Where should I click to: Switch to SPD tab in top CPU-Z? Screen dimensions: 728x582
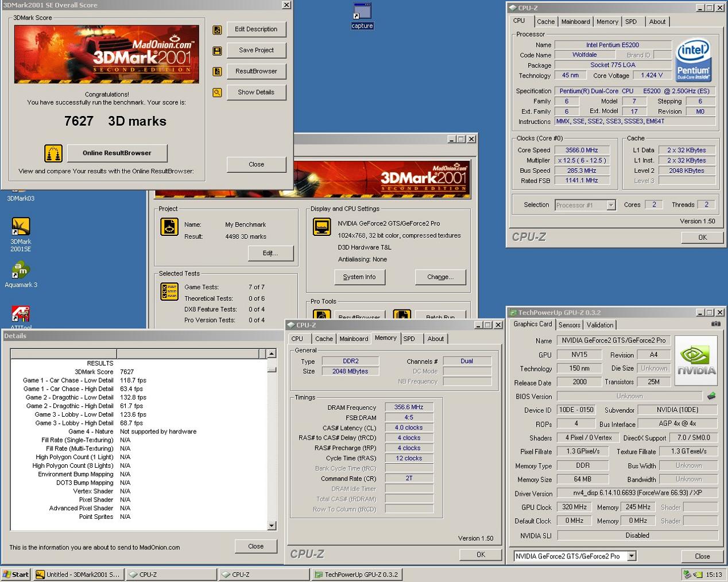(x=631, y=22)
